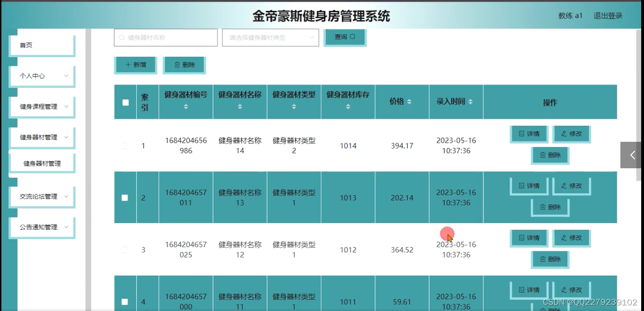Viewport: 644px width, 311px height.
Task: Expand 健身课程管理 sidebar menu
Action: click(x=42, y=107)
